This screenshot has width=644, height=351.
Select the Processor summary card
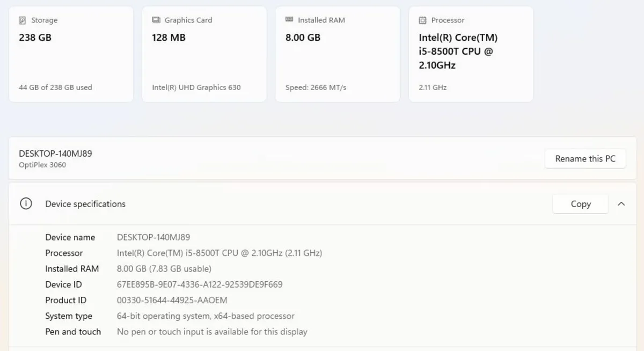click(471, 54)
